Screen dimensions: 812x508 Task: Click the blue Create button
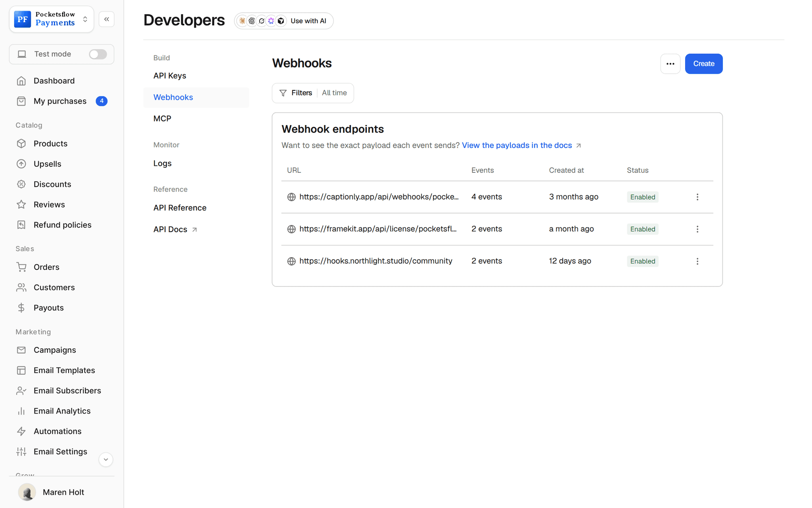pos(704,64)
